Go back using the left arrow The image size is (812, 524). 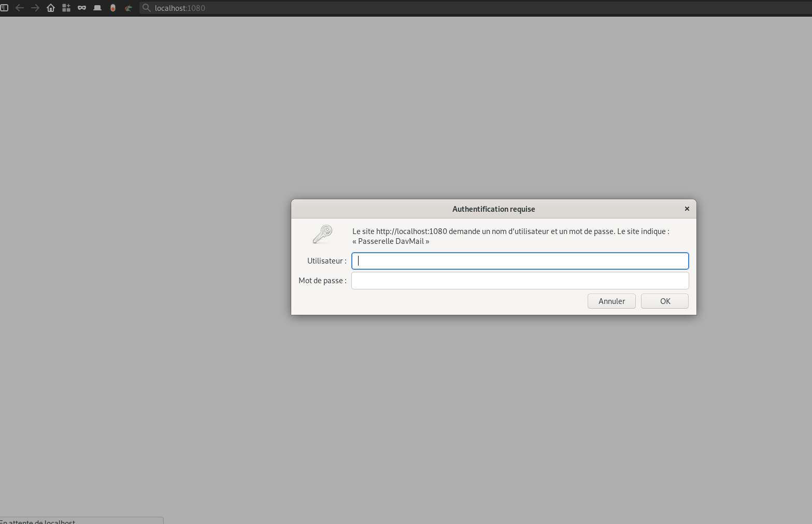[20, 8]
